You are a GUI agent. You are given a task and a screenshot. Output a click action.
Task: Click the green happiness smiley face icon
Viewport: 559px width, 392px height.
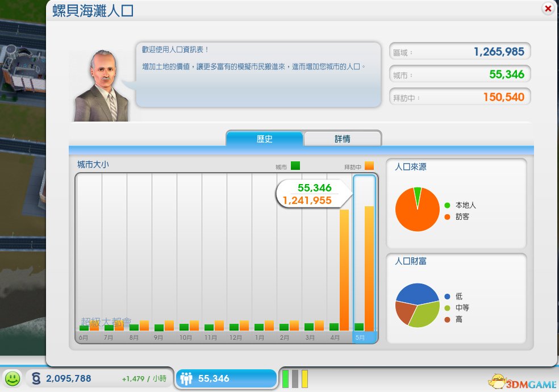coord(12,378)
